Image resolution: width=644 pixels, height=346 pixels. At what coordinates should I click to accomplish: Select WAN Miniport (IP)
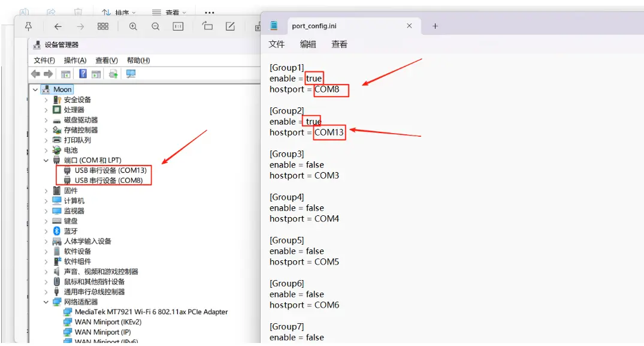pos(102,332)
